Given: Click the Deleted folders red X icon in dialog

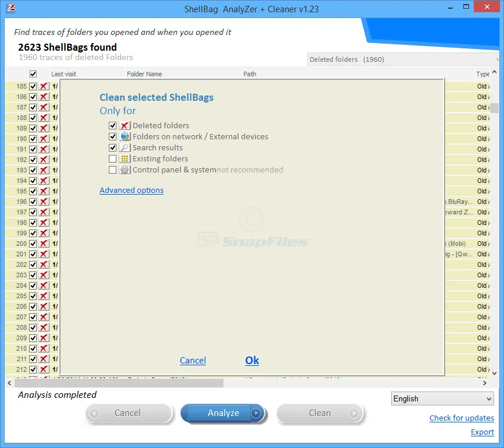Looking at the screenshot, I should click(x=125, y=125).
